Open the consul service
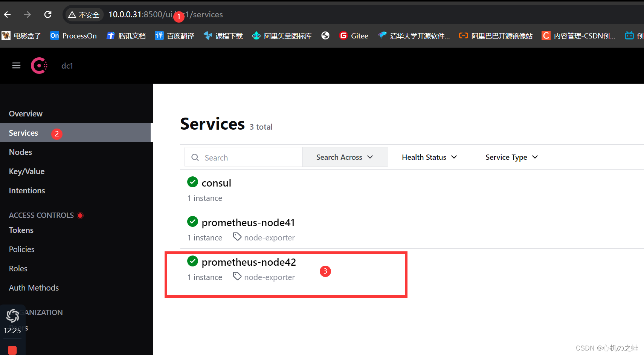 pyautogui.click(x=217, y=183)
